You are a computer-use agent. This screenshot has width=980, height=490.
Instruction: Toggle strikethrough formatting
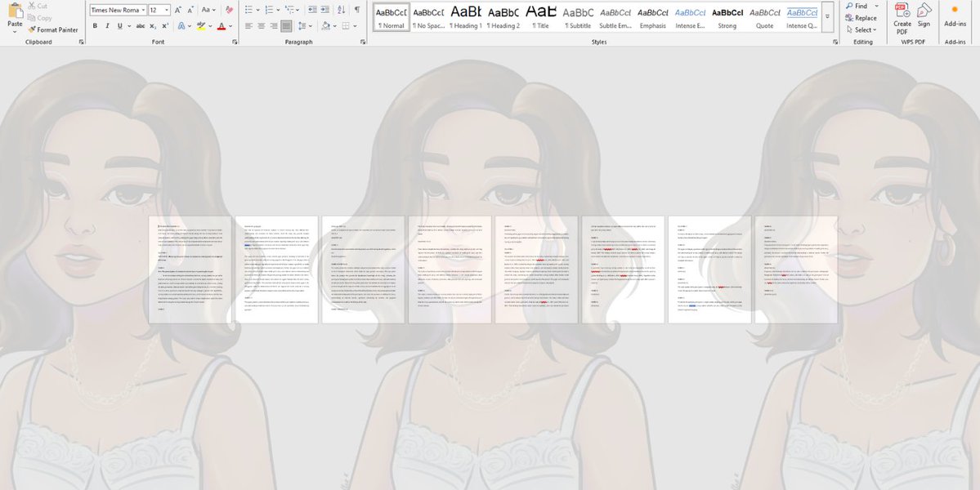click(141, 26)
